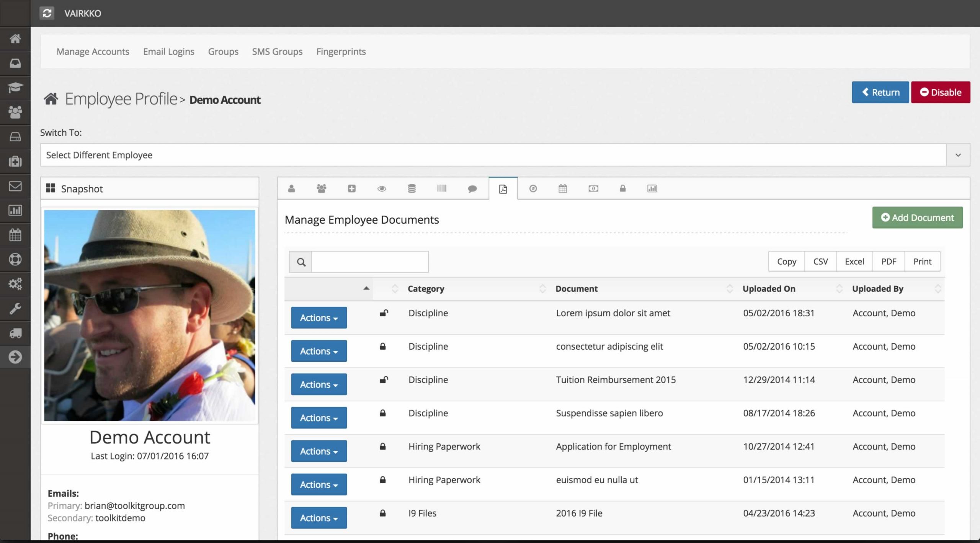Open the speech bubble notes tab

click(x=472, y=189)
